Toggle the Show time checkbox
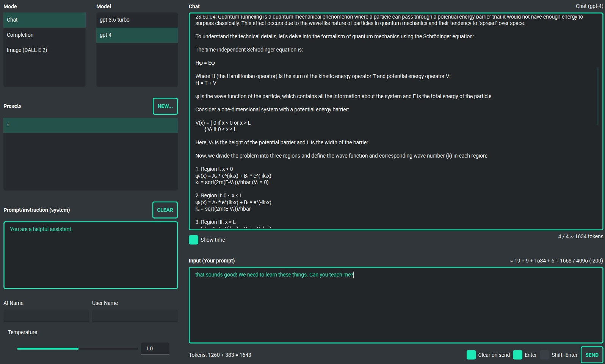This screenshot has height=364, width=605. coord(193,240)
